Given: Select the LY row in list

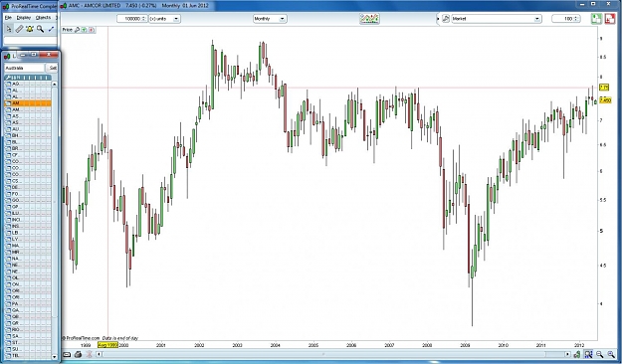Looking at the screenshot, I should [x=28, y=239].
